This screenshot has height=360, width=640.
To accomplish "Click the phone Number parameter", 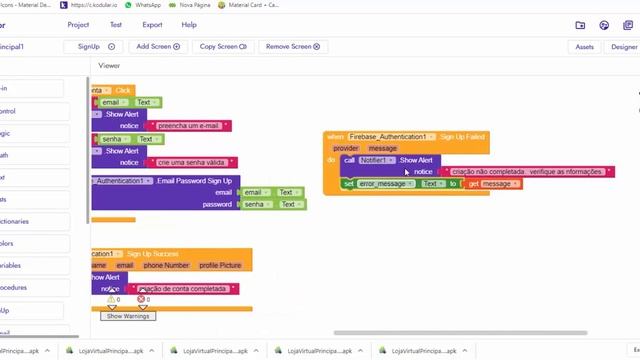I will tap(166, 265).
